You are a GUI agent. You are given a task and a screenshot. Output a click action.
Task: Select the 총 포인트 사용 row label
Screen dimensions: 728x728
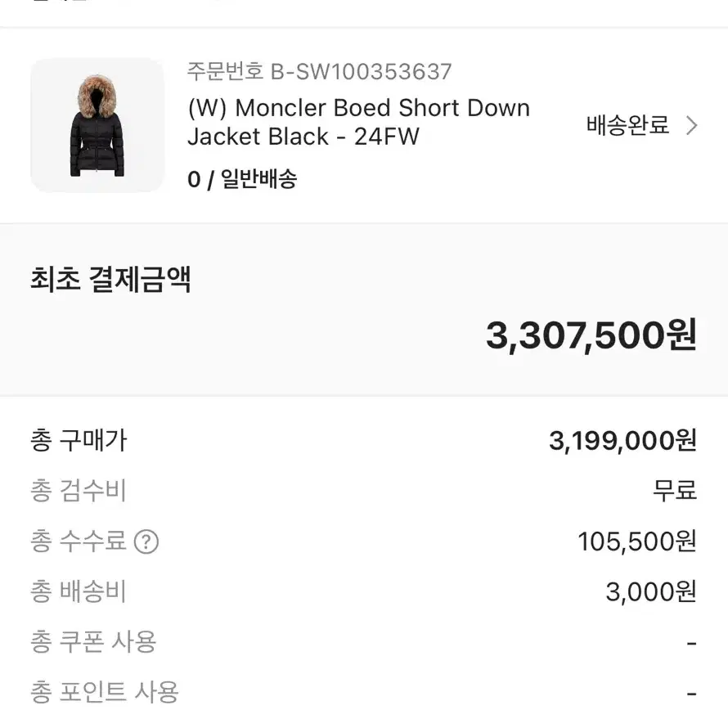105,693
